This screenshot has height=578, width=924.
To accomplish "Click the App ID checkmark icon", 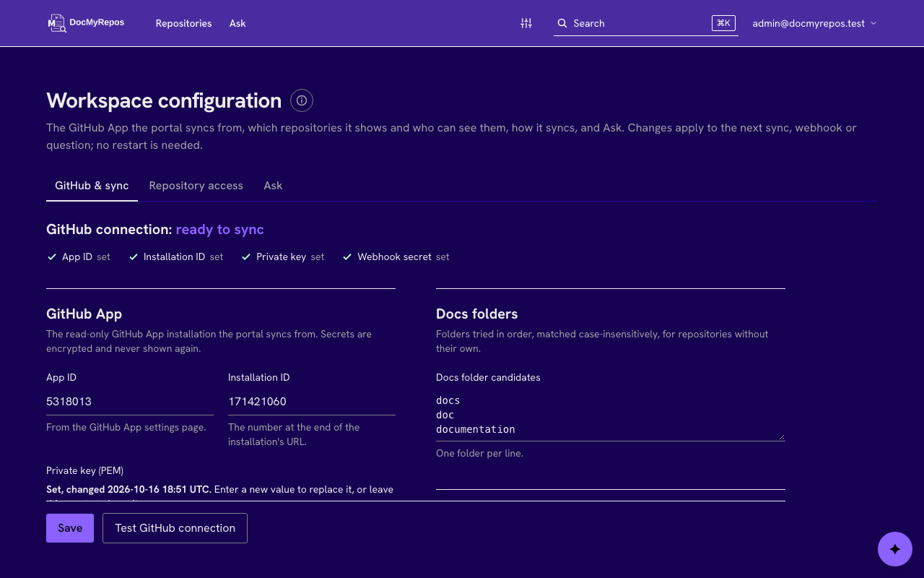I will click(x=52, y=256).
